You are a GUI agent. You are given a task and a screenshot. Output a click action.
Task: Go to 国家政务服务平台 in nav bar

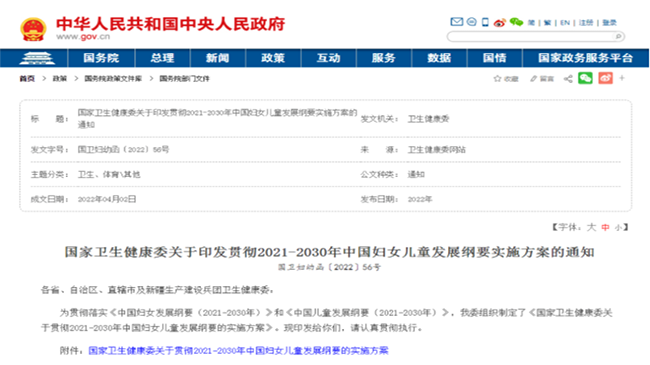tap(585, 58)
